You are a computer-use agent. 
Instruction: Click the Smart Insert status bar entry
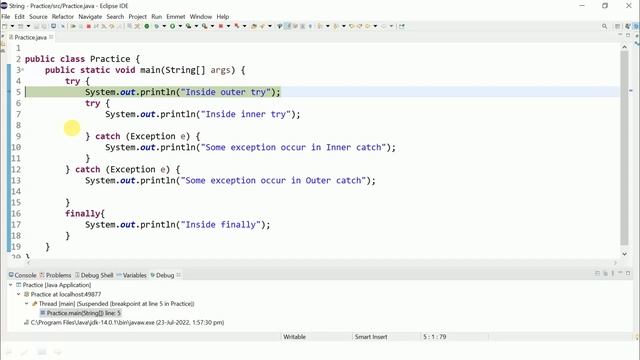(x=371, y=337)
